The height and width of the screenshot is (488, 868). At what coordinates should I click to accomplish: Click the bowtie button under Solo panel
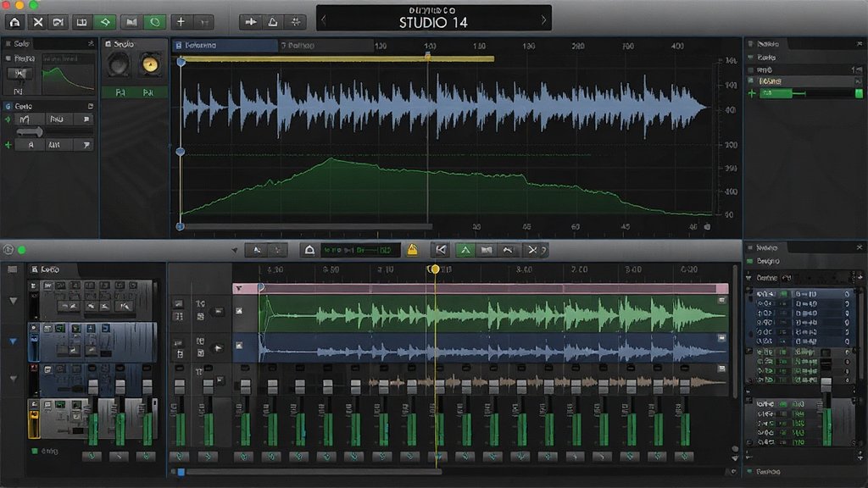pos(20,73)
